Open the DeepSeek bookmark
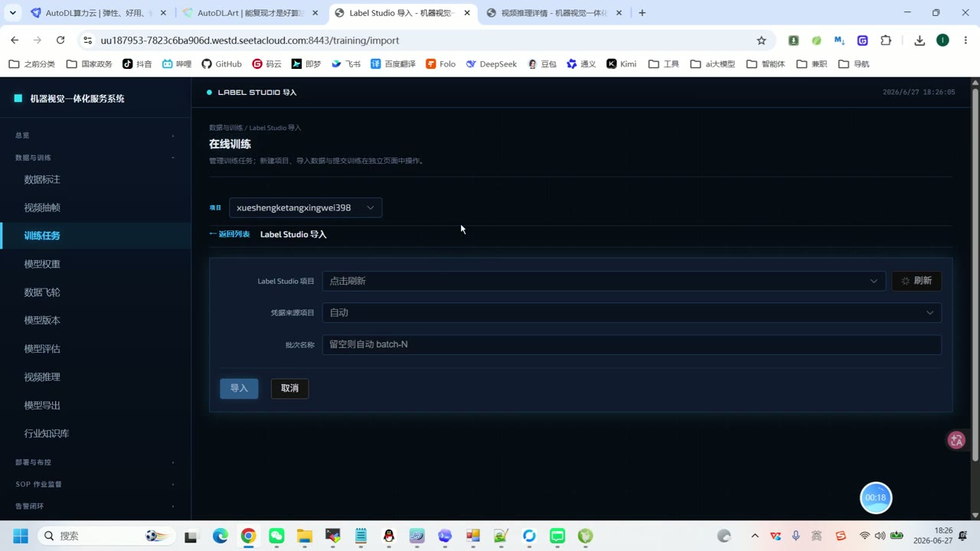The height and width of the screenshot is (551, 980). pyautogui.click(x=491, y=64)
